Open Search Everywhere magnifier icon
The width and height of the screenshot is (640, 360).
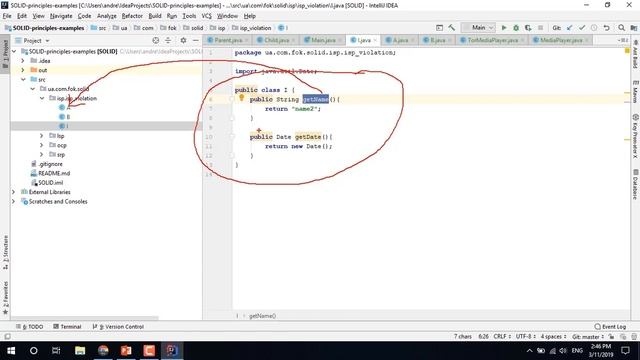click(621, 28)
